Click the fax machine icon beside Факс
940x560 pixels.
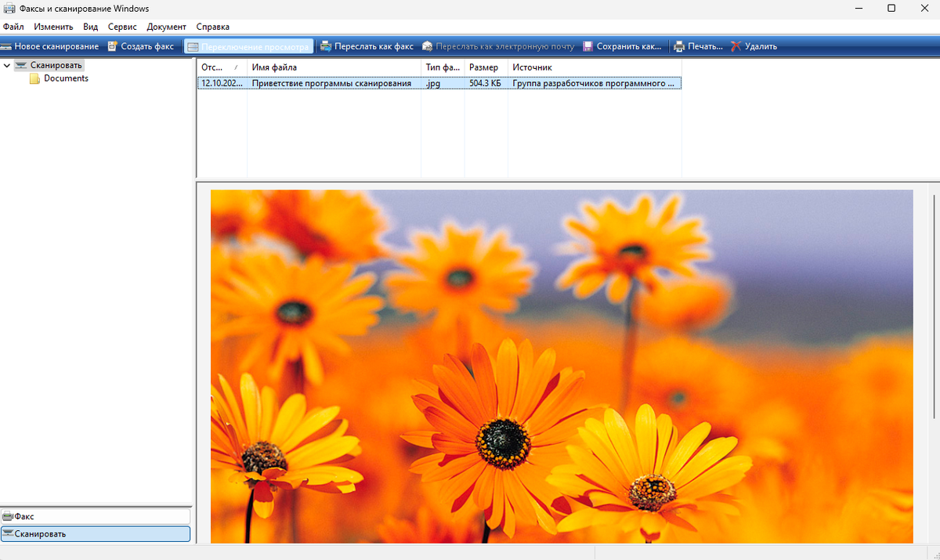click(8, 517)
